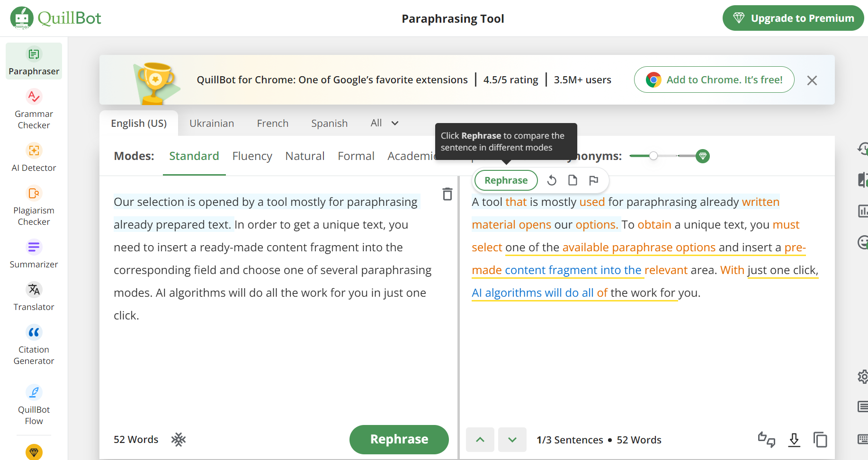Viewport: 868px width, 460px height.
Task: Click the premium diamond icon in sidebar
Action: (x=34, y=452)
